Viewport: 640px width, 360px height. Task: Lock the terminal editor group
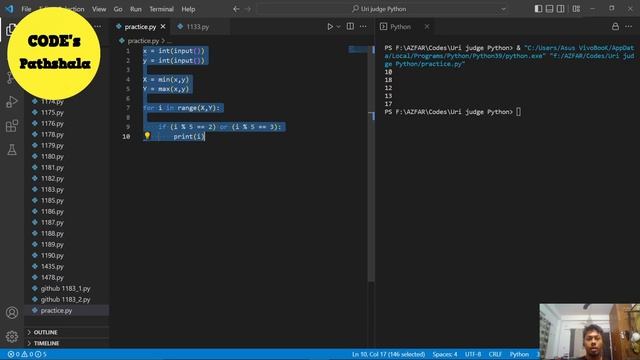tap(615, 27)
